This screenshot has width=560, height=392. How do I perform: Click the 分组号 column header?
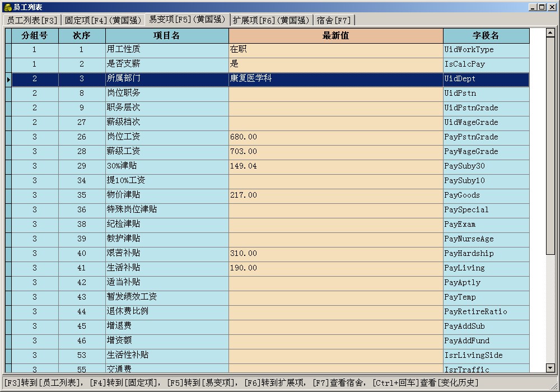pos(35,36)
